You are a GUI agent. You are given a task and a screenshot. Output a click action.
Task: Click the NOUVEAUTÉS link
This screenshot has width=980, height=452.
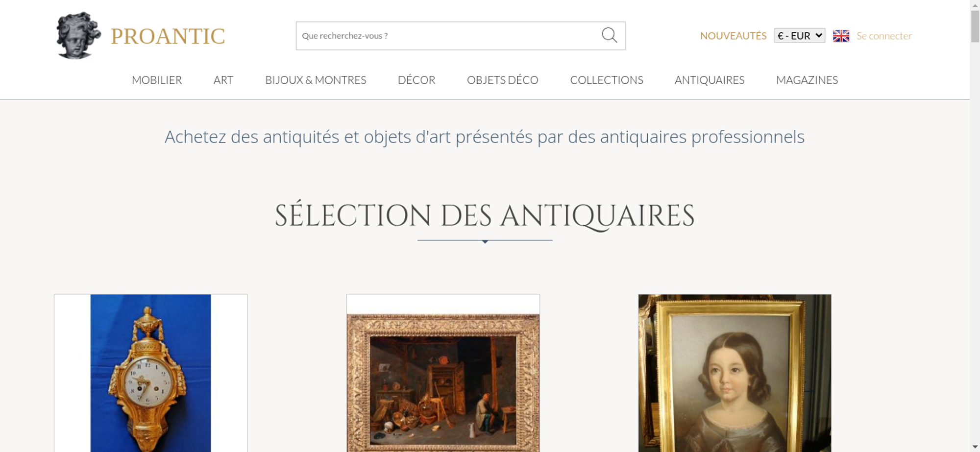point(733,36)
